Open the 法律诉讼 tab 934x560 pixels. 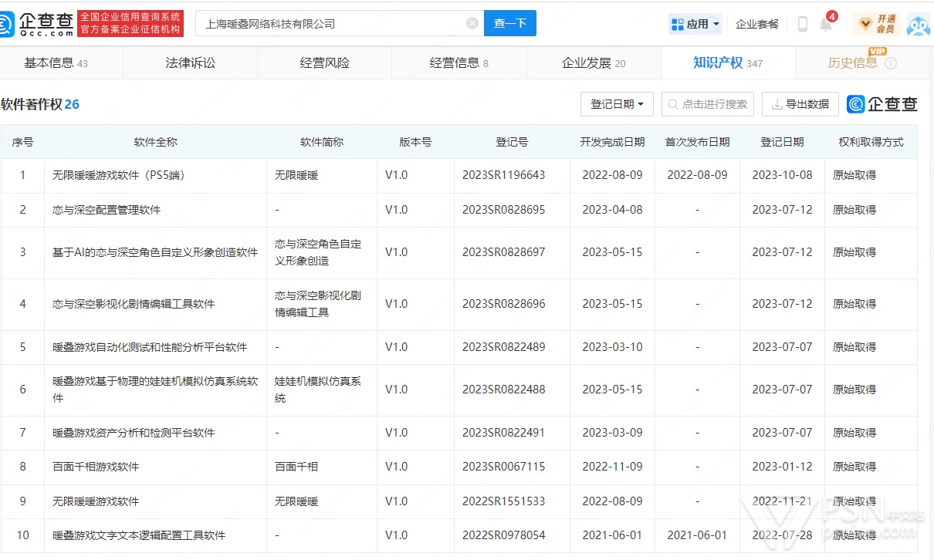click(191, 63)
